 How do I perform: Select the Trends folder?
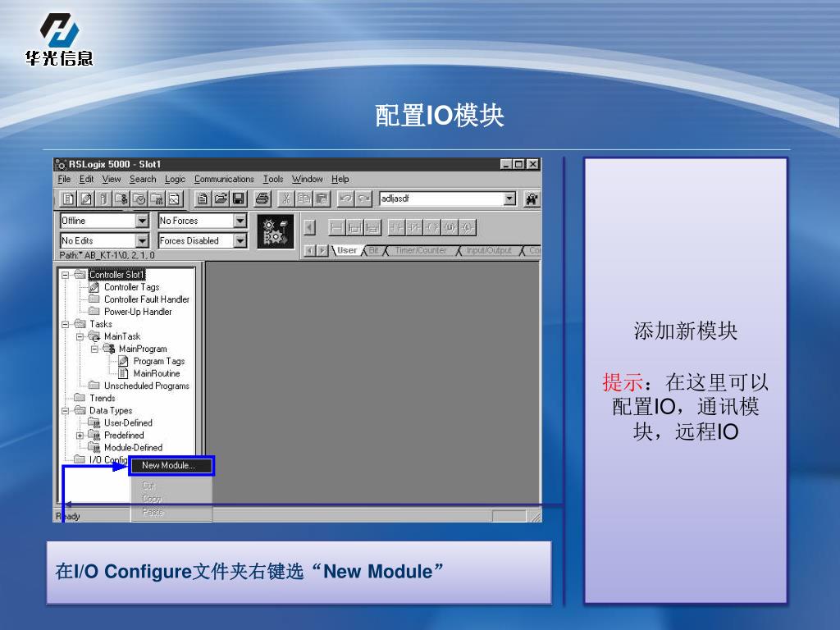(102, 398)
